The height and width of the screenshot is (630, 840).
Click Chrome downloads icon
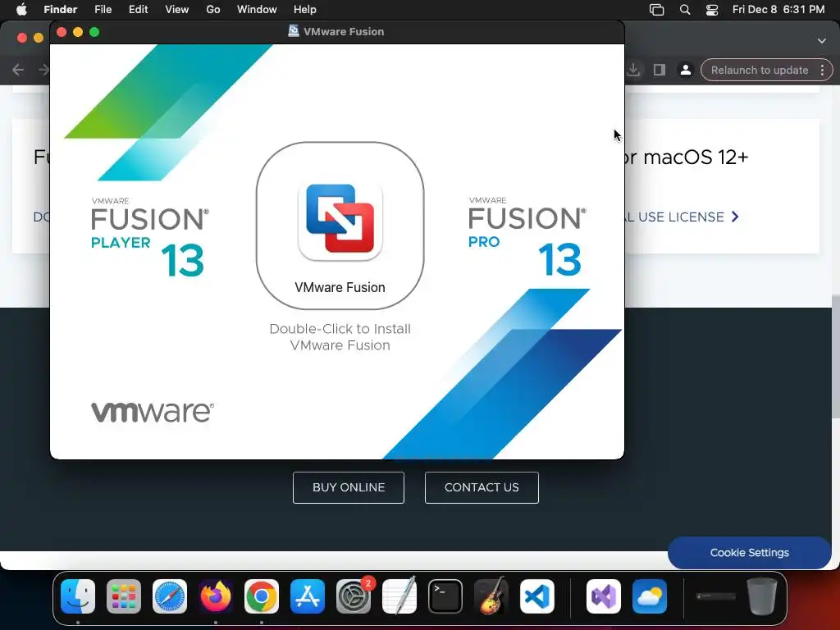click(x=633, y=71)
